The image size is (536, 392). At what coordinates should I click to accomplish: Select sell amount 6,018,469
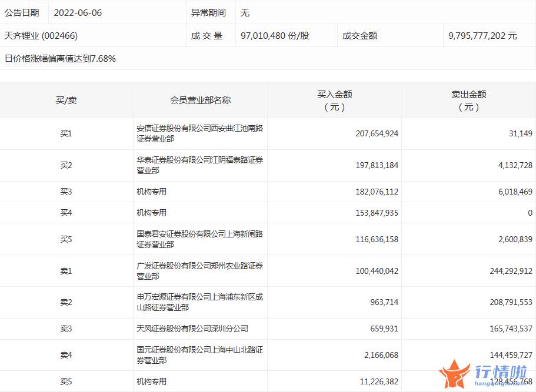click(515, 192)
